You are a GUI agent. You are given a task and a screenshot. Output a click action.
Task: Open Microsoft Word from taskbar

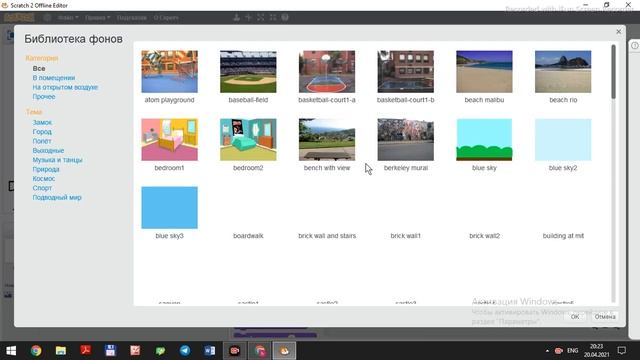tap(210, 351)
